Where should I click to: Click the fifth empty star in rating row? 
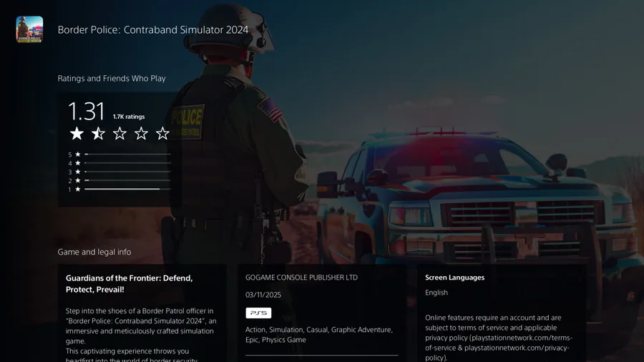(162, 133)
